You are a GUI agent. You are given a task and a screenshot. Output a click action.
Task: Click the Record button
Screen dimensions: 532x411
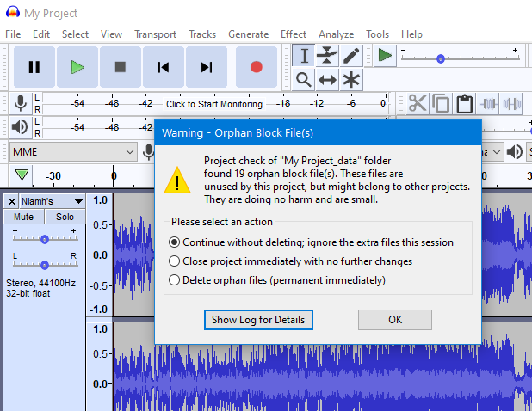click(257, 67)
